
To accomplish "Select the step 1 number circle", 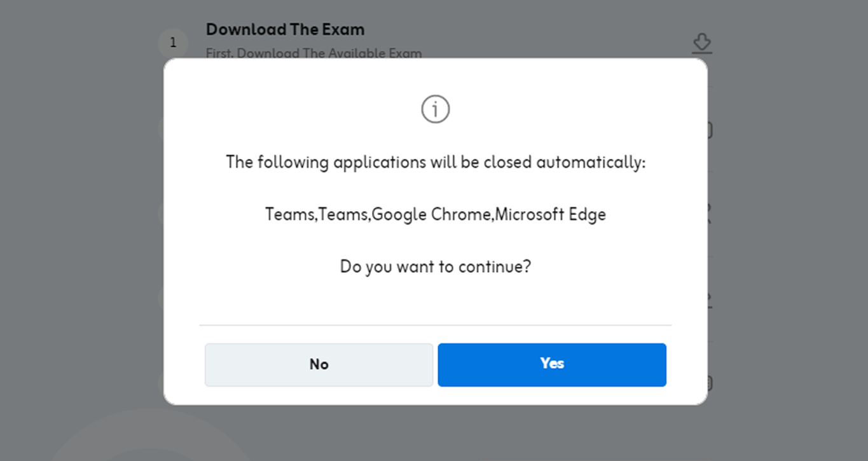I will tap(173, 43).
